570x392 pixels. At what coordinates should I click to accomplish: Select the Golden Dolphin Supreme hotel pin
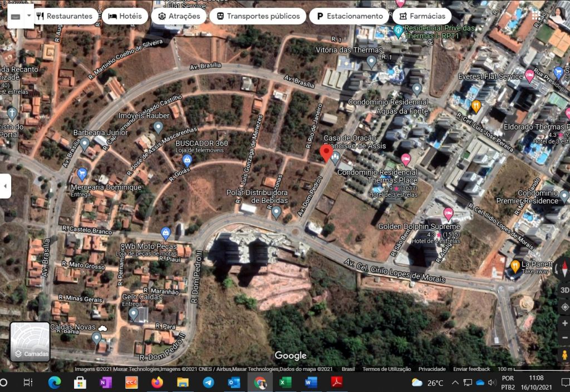point(448,214)
